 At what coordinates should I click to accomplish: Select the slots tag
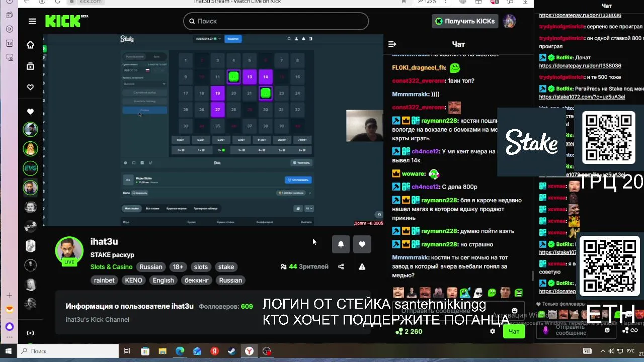click(201, 267)
